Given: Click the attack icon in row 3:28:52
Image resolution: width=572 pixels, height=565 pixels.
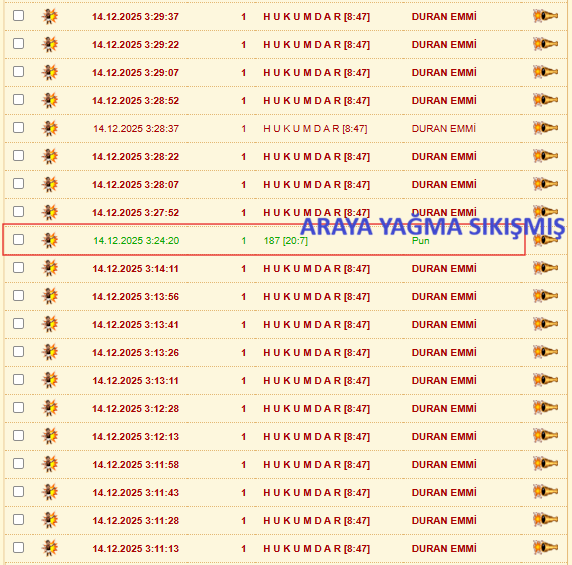Looking at the screenshot, I should [50, 100].
